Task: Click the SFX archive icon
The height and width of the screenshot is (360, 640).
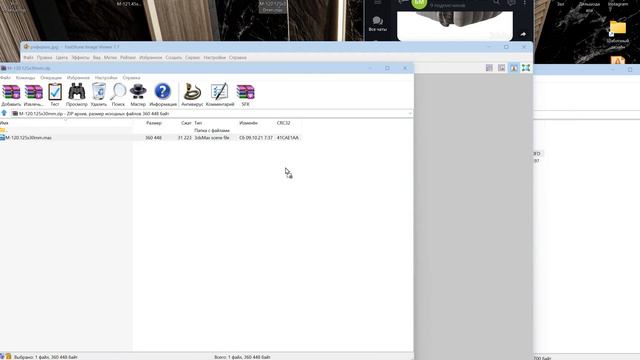Action: [x=245, y=95]
